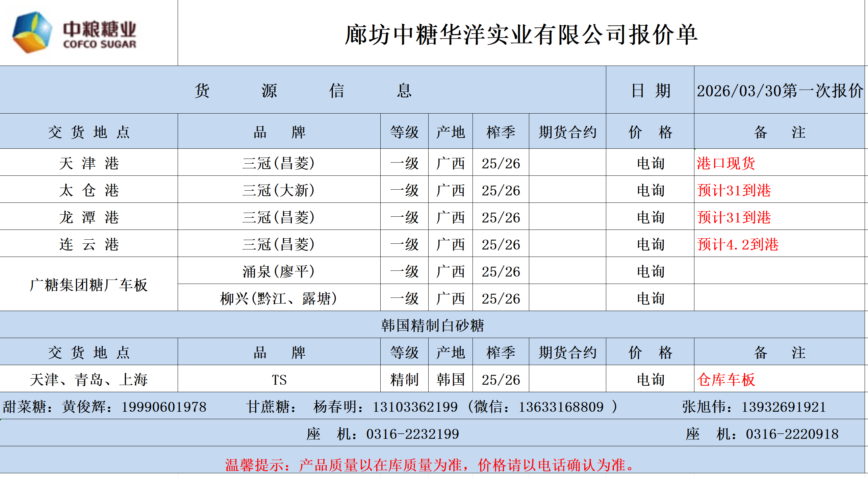Click the COFCO SUGAR logo image
Image resolution: width=868 pixels, height=478 pixels.
point(74,33)
